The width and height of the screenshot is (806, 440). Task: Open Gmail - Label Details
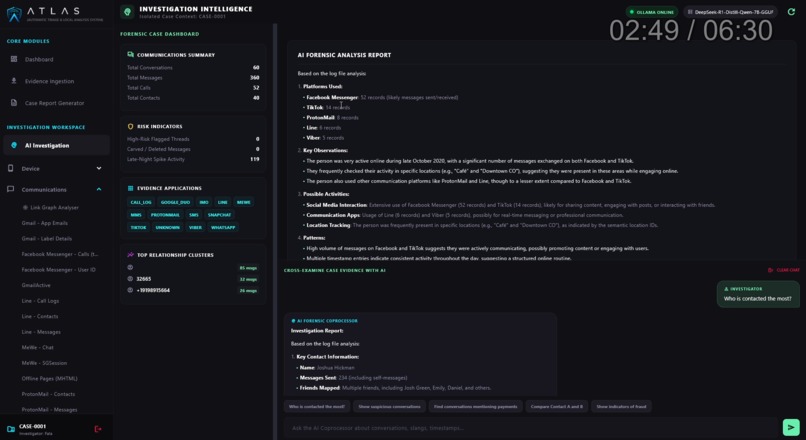click(x=47, y=239)
